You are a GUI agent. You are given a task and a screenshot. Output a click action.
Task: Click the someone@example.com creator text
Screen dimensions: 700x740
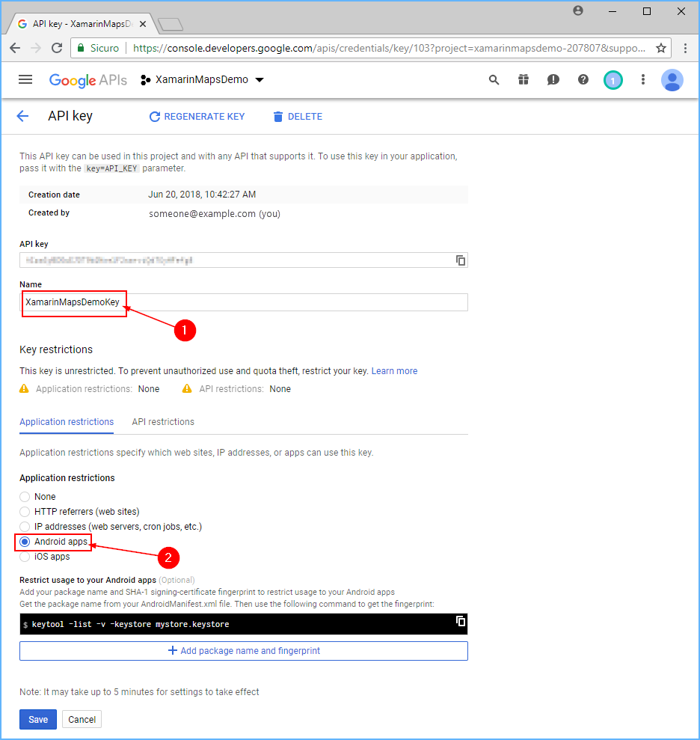tap(215, 214)
